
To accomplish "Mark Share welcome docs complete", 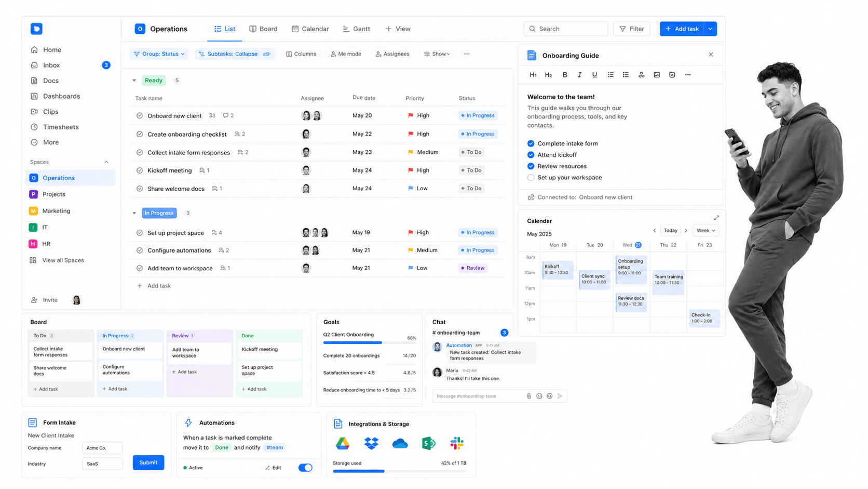I will [x=140, y=189].
